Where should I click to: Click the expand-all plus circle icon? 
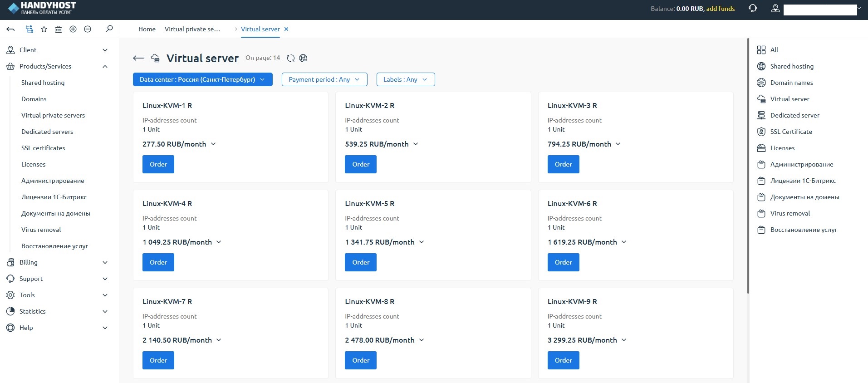[x=73, y=29]
